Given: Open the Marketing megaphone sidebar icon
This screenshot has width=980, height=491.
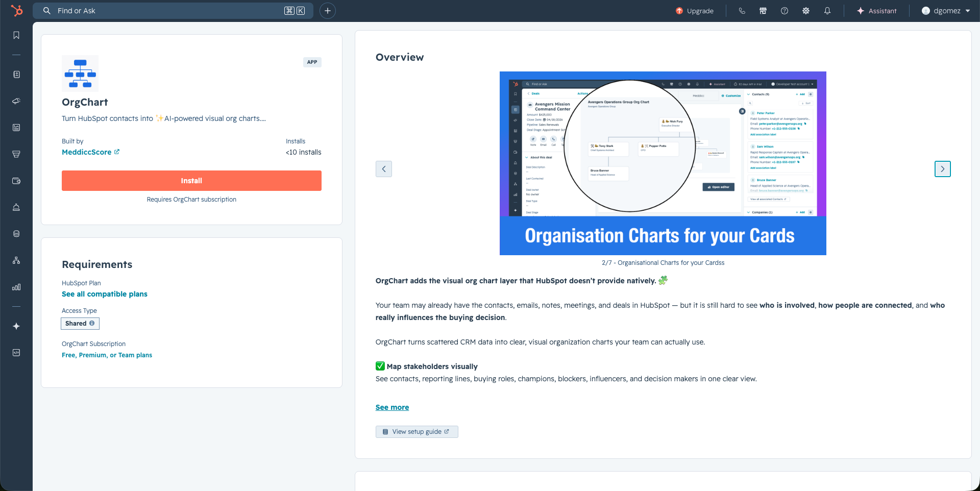Looking at the screenshot, I should (16, 101).
